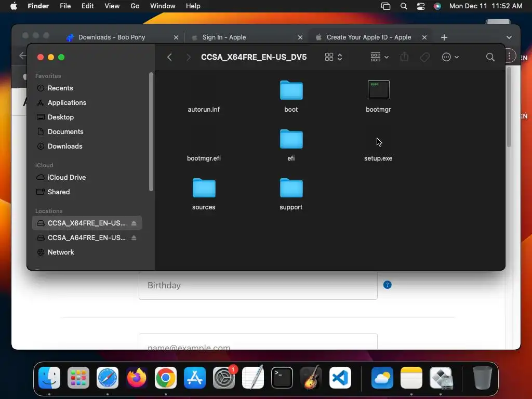Open Visual Studio Code from the Dock
The width and height of the screenshot is (532, 399).
coord(340,378)
